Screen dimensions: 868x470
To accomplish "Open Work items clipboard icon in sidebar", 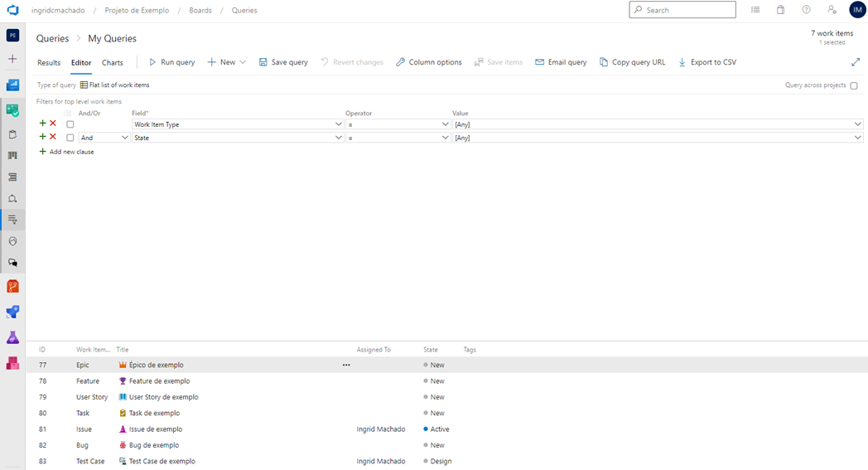I will 12,134.
